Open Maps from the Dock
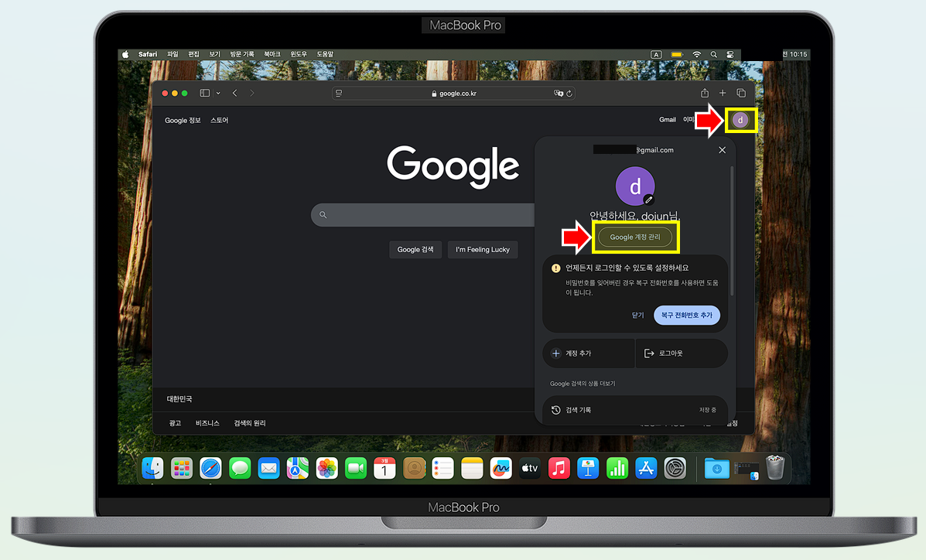 [298, 469]
